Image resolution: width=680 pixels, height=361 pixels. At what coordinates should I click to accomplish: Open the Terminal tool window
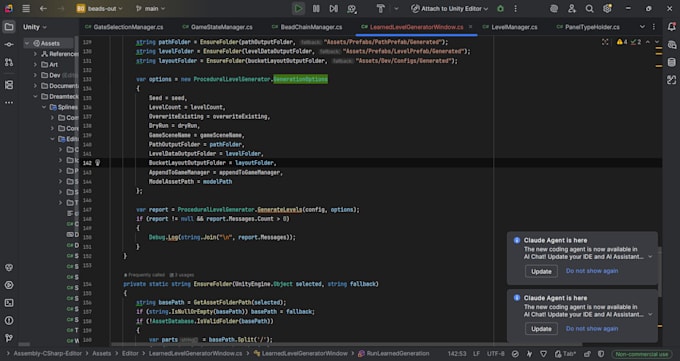point(9,303)
